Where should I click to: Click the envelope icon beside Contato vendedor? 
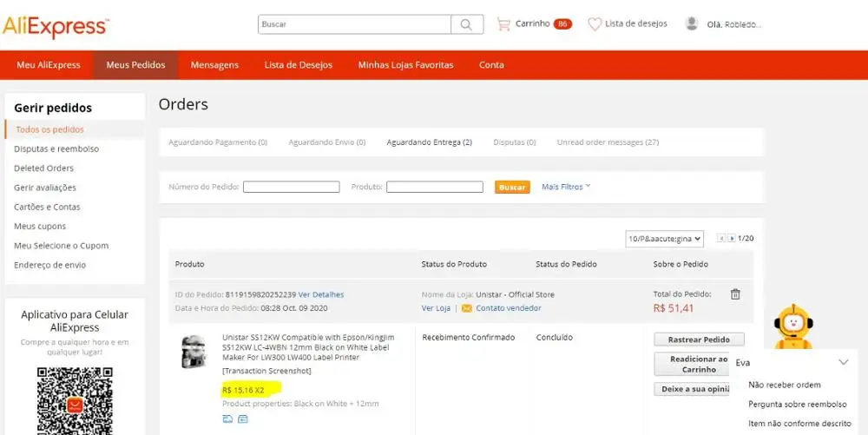click(x=467, y=308)
